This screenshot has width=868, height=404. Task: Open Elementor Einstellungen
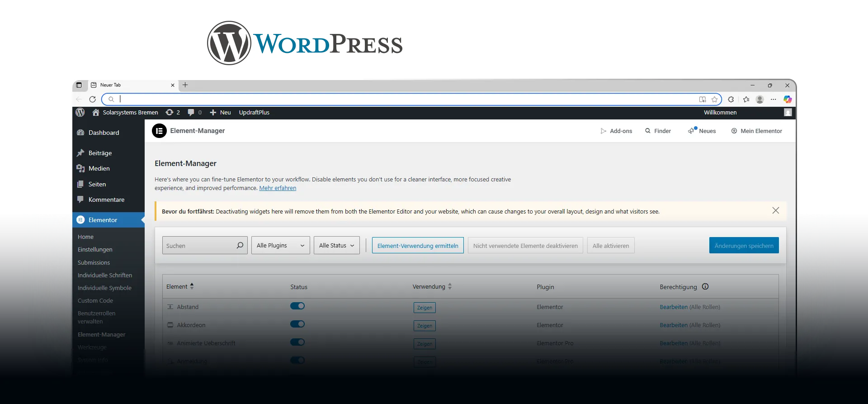[95, 249]
